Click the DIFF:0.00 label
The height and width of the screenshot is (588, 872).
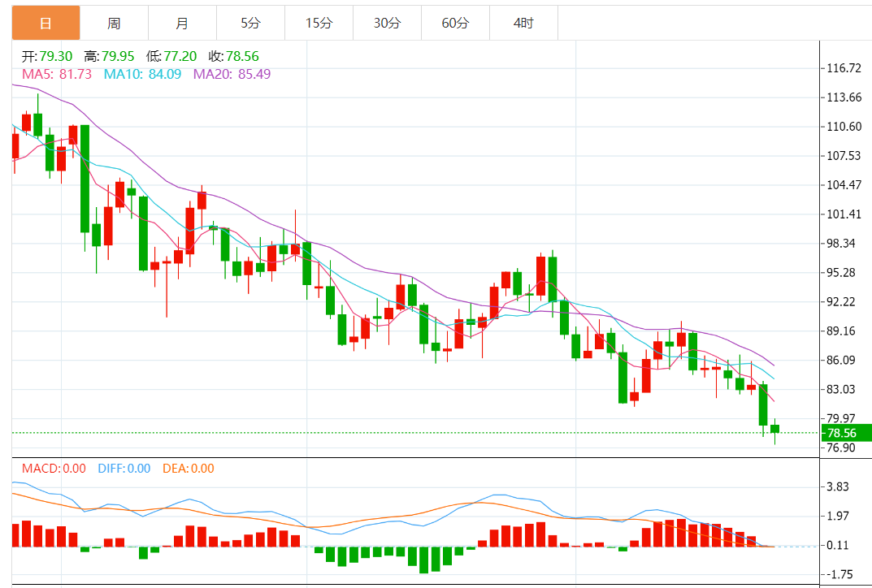tap(124, 469)
